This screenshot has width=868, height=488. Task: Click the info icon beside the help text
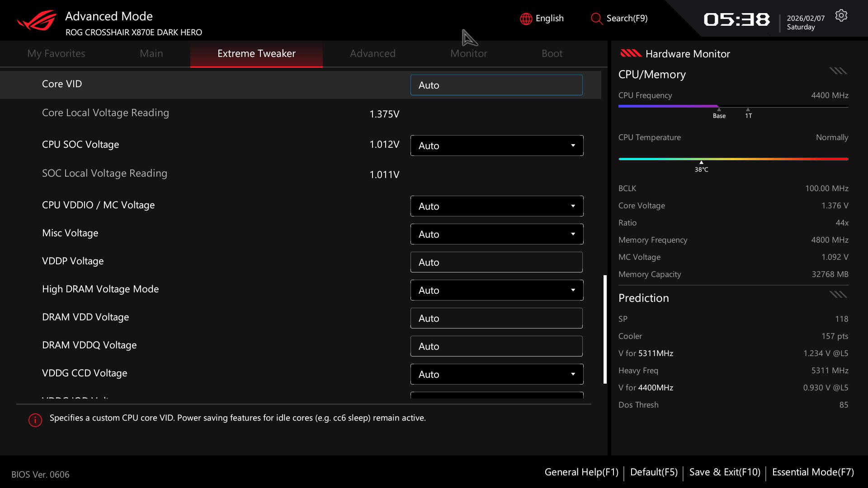tap(35, 420)
